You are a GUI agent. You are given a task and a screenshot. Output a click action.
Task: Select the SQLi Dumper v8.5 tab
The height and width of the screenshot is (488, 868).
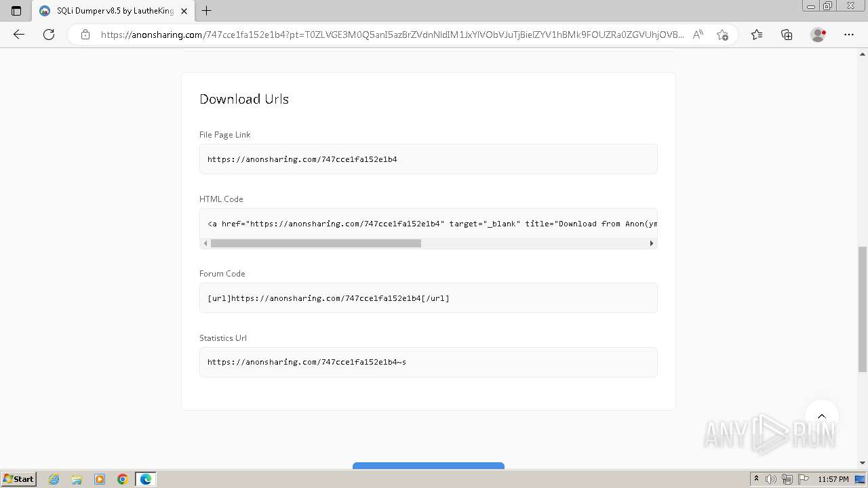(x=113, y=11)
